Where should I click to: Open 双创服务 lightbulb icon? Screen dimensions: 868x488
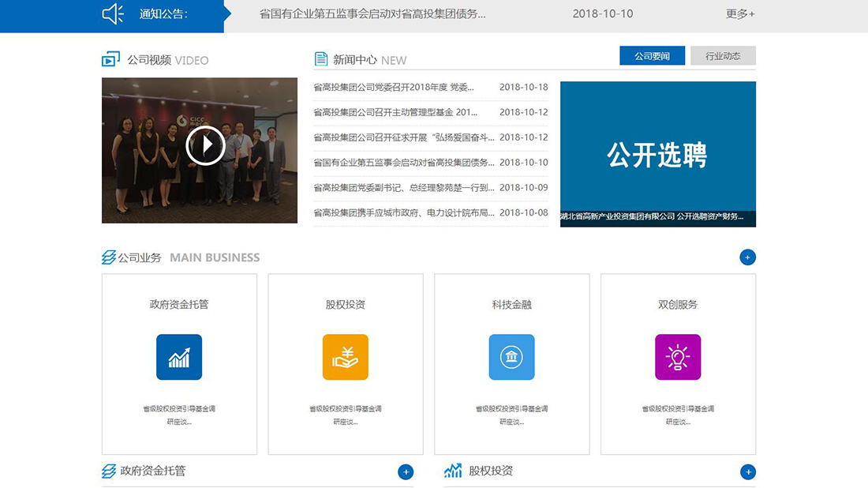(x=678, y=357)
